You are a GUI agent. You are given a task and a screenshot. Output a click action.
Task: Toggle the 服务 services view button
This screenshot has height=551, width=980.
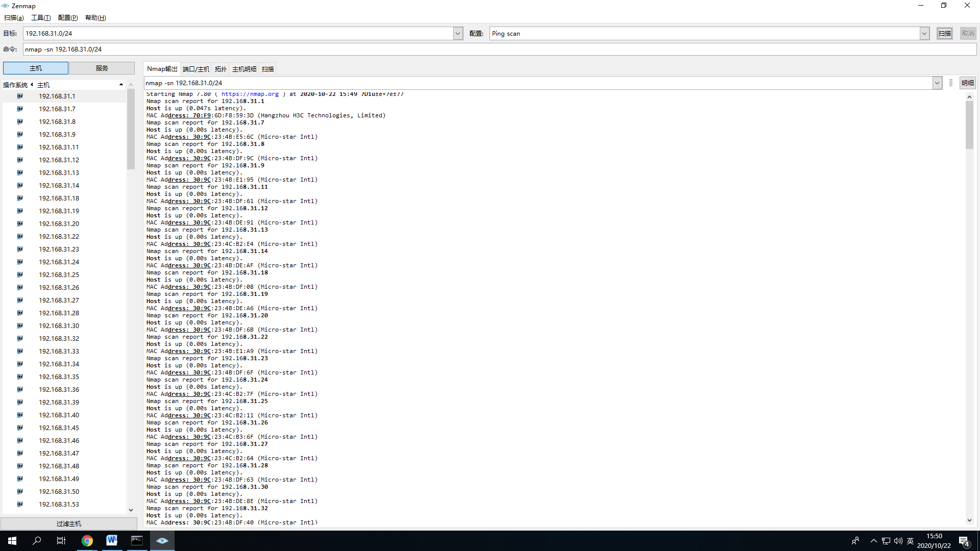[x=102, y=68]
